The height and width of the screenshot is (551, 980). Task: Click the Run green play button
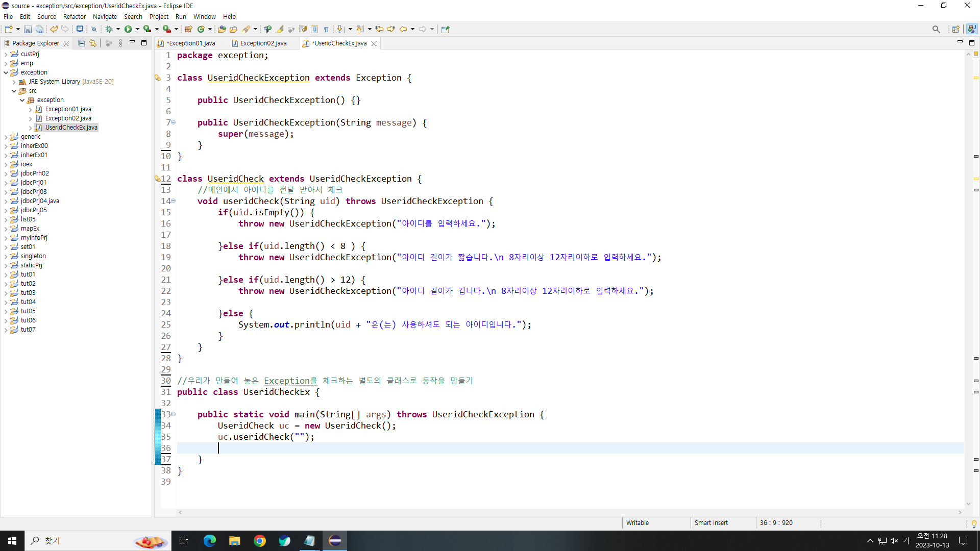(128, 29)
